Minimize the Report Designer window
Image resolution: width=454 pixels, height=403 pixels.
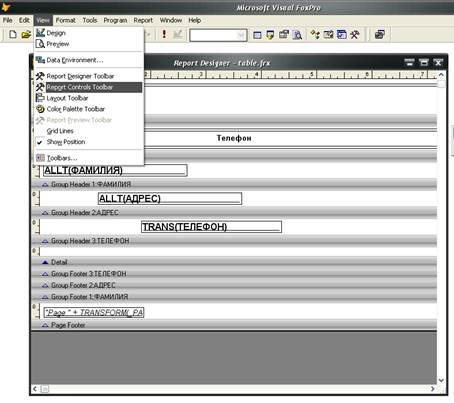pyautogui.click(x=409, y=62)
